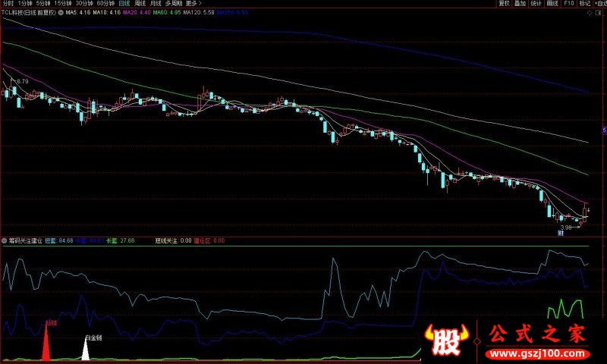Viewport: 607px width, 364px height.
Task: Toggle 叠加 overlay mode
Action: point(520,4)
